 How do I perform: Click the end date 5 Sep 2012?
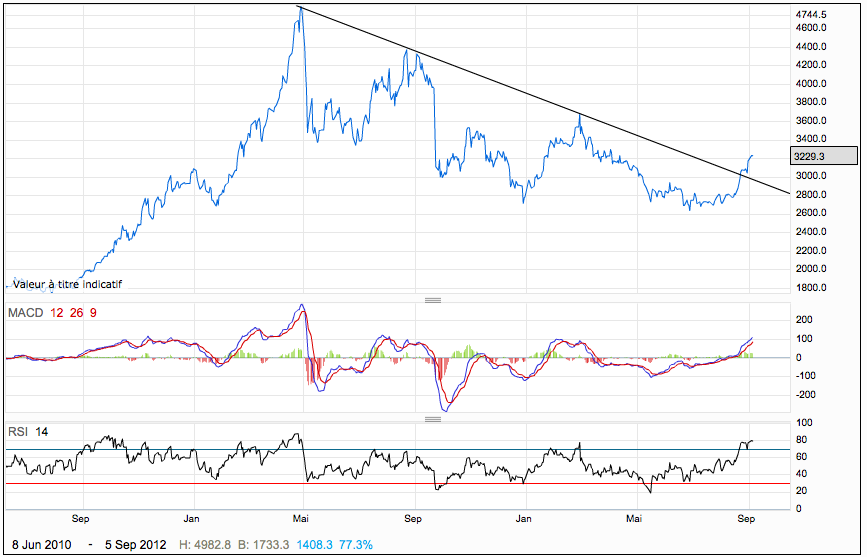(x=135, y=545)
